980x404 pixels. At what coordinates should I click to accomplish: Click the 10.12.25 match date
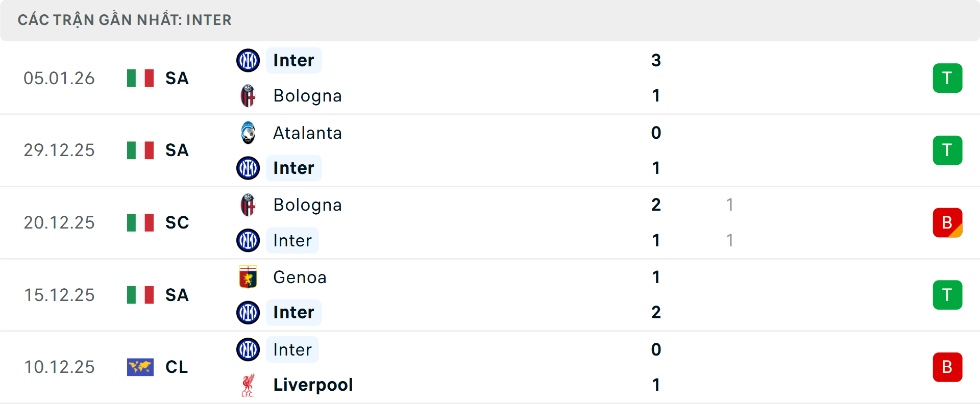[x=59, y=367]
